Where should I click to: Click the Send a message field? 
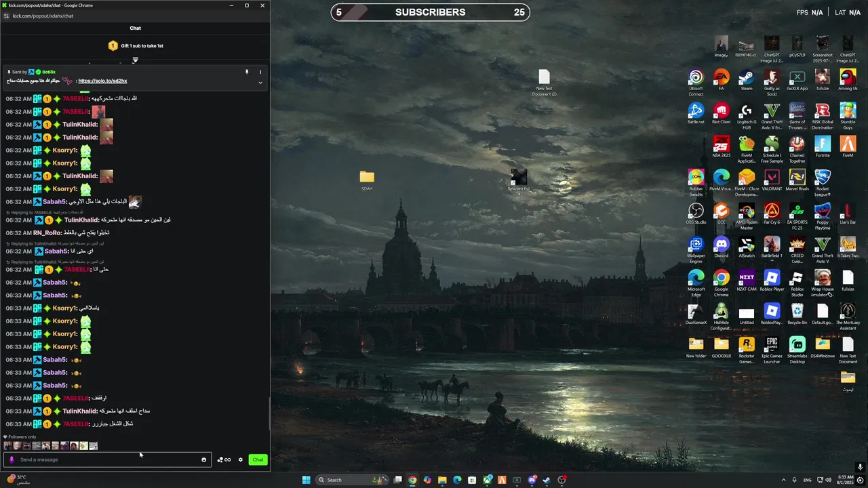coord(107,460)
